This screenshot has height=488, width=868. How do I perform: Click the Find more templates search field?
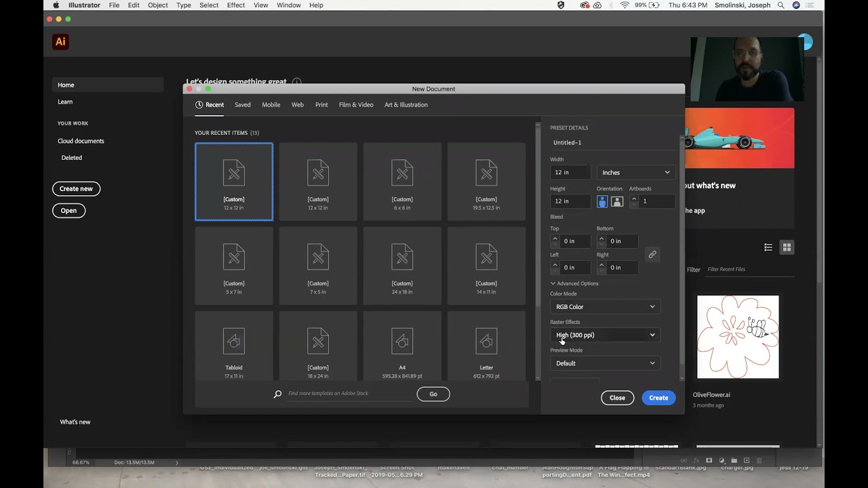point(349,394)
